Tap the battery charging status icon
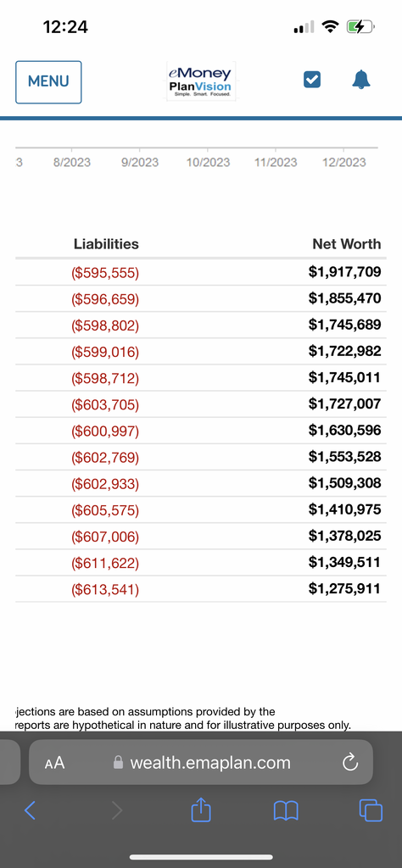 point(360,26)
